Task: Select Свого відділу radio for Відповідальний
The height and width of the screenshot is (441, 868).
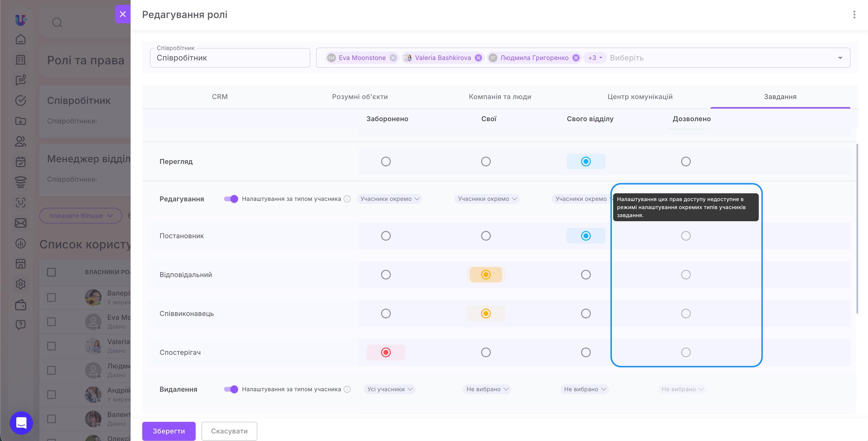Action: pyautogui.click(x=586, y=275)
